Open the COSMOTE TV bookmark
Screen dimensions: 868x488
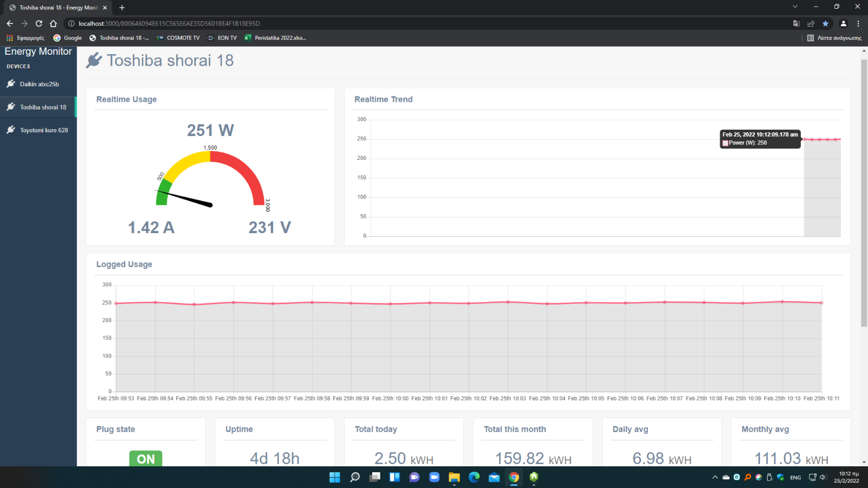(x=178, y=38)
